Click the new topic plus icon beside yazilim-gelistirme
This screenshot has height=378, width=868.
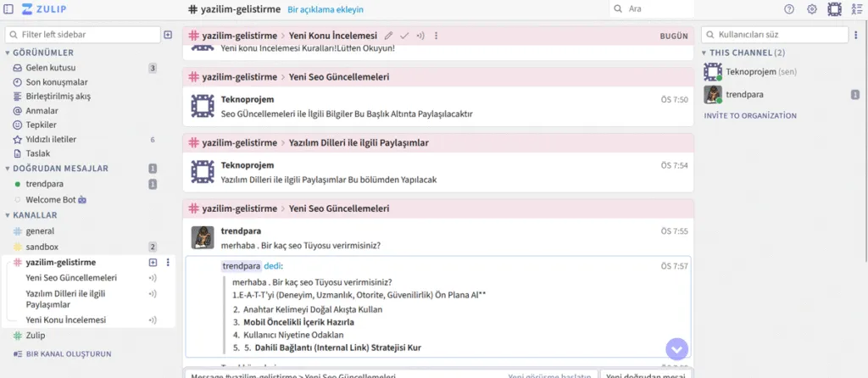click(x=153, y=263)
